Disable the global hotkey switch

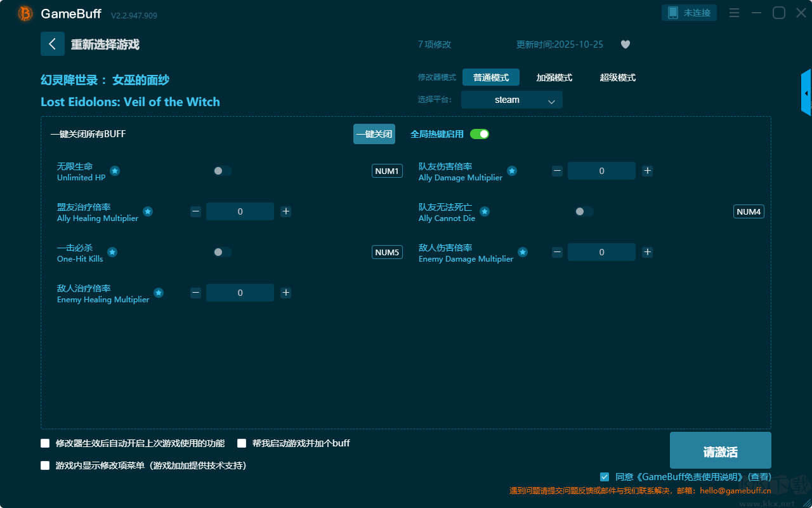pos(480,134)
